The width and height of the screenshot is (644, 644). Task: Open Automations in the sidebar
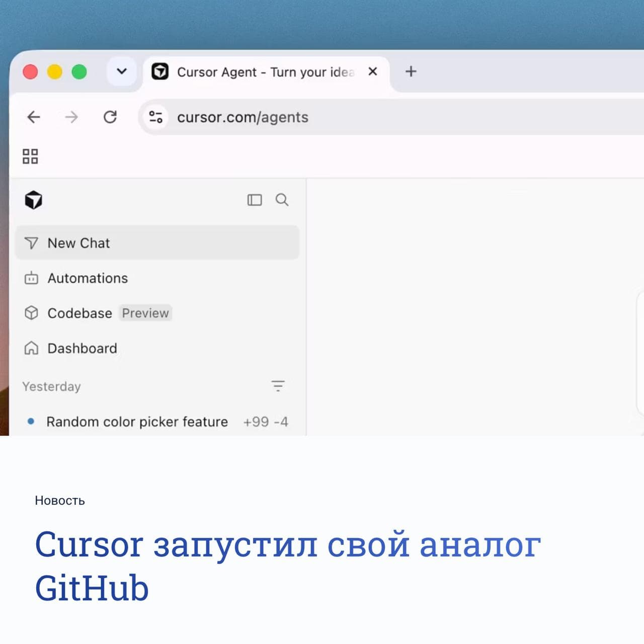157,278
